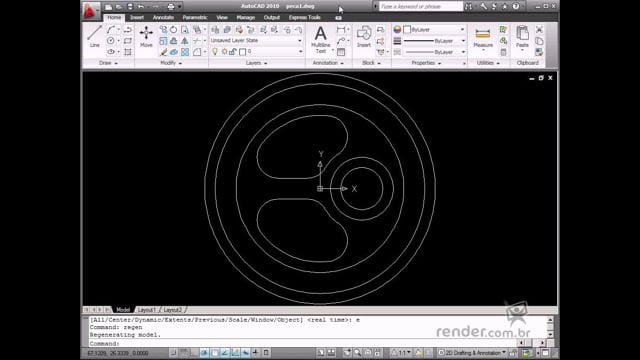
Task: Expand the Modify panel
Action: coord(171,63)
